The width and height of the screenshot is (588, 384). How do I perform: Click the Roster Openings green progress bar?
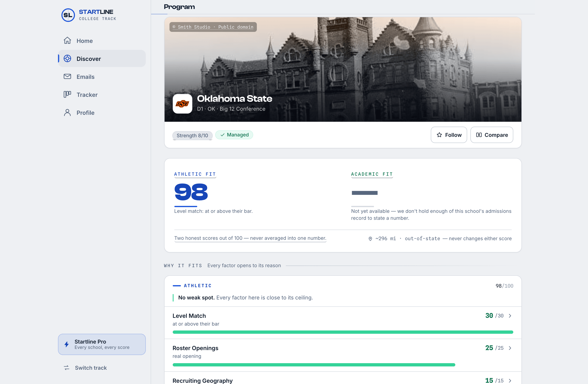point(314,365)
